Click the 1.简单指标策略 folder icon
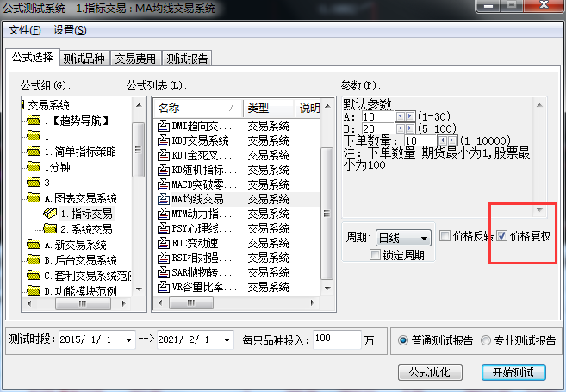The image size is (566, 392). point(34,152)
